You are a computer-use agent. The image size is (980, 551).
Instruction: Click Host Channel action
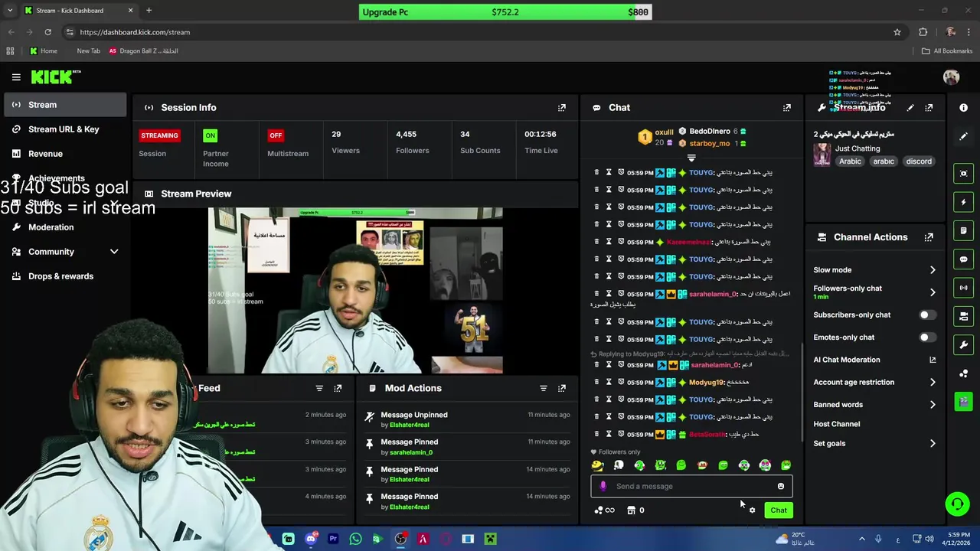coord(837,424)
